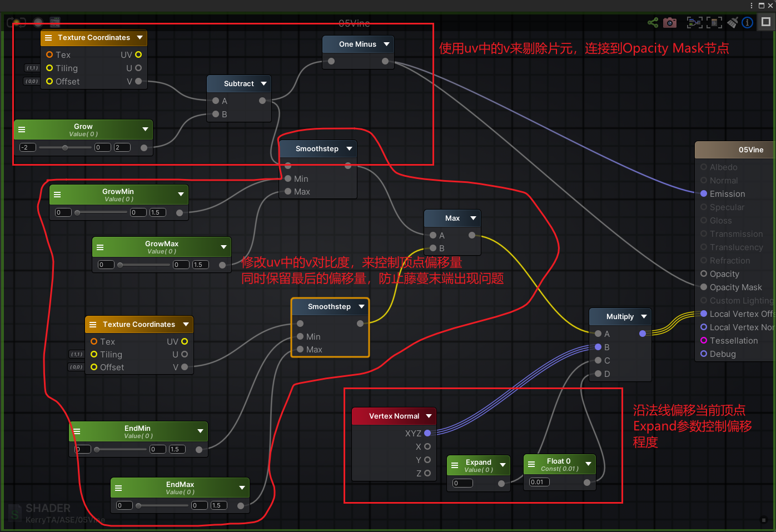
Task: Open upper Smoothstep node dropdown arrow
Action: pos(350,148)
